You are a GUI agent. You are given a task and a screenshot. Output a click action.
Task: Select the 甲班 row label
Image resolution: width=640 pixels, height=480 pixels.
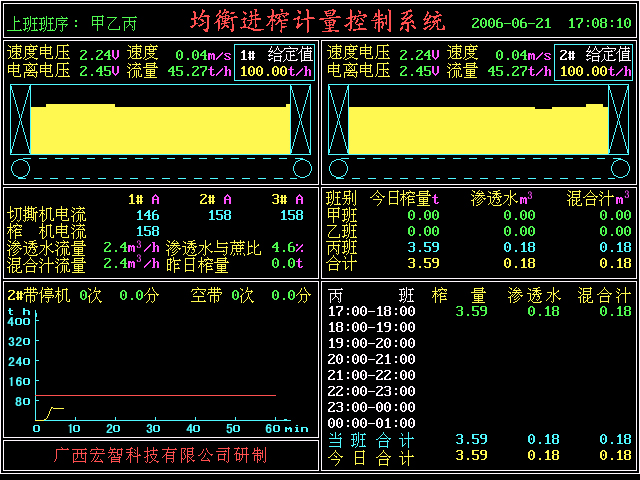coord(342,215)
